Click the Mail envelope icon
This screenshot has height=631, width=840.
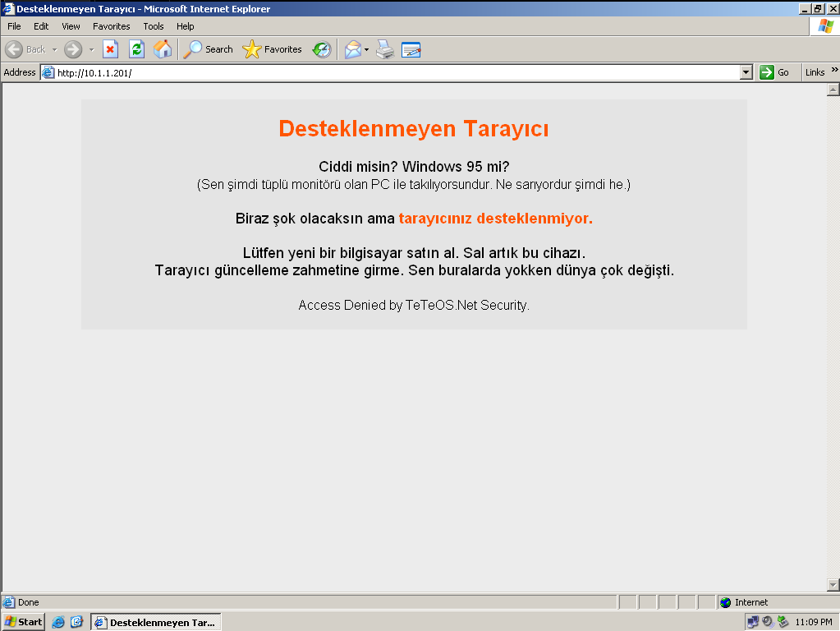[x=352, y=50]
